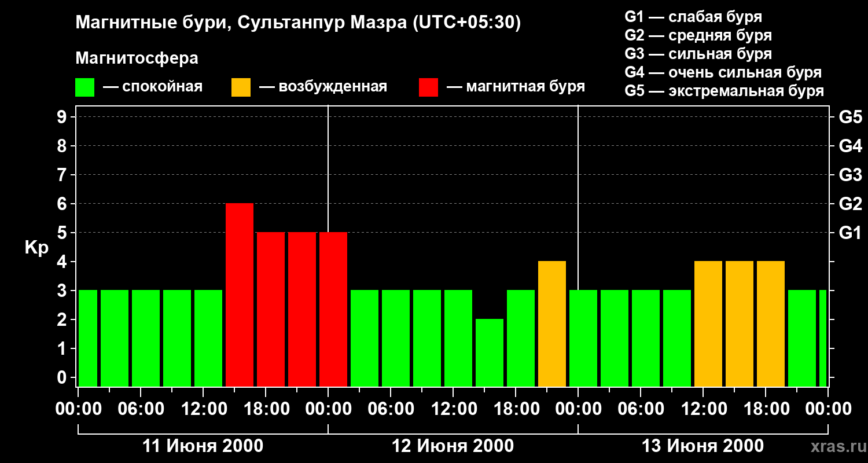Click the G2 label on the right axis

pyautogui.click(x=851, y=204)
